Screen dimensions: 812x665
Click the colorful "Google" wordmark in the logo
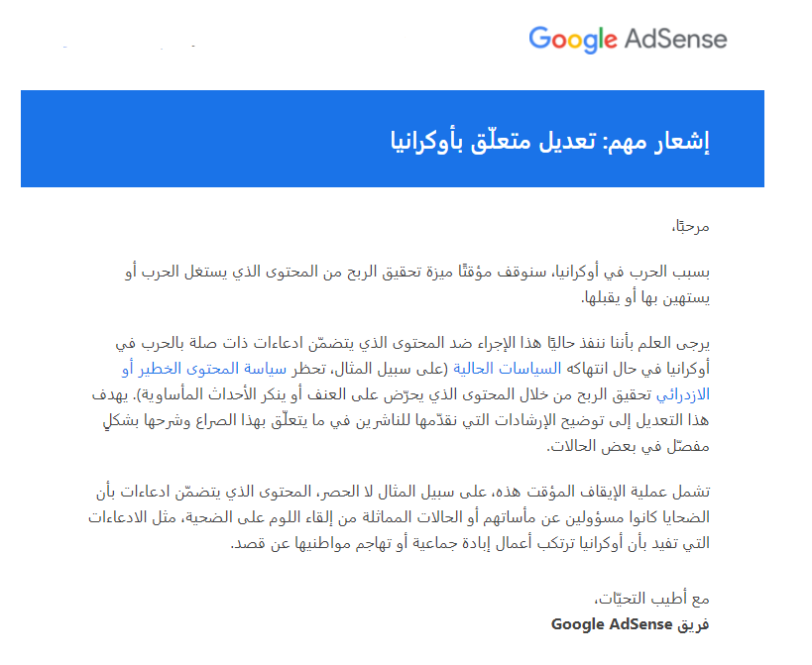[x=573, y=40]
